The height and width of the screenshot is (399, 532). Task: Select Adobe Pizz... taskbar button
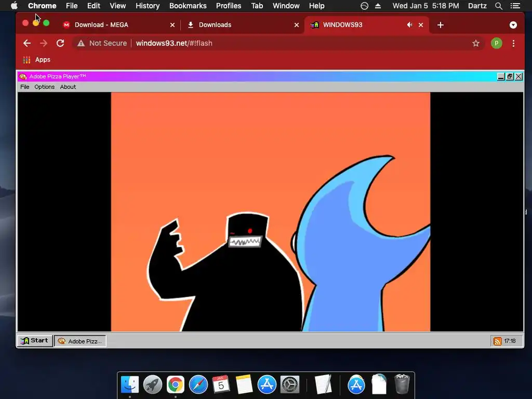coord(80,341)
